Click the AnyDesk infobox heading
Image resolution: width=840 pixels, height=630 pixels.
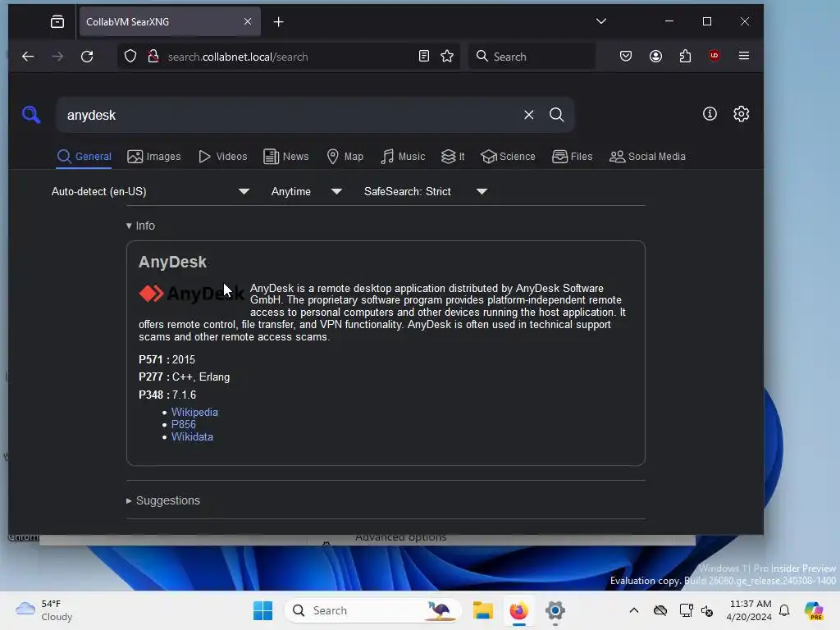(172, 262)
